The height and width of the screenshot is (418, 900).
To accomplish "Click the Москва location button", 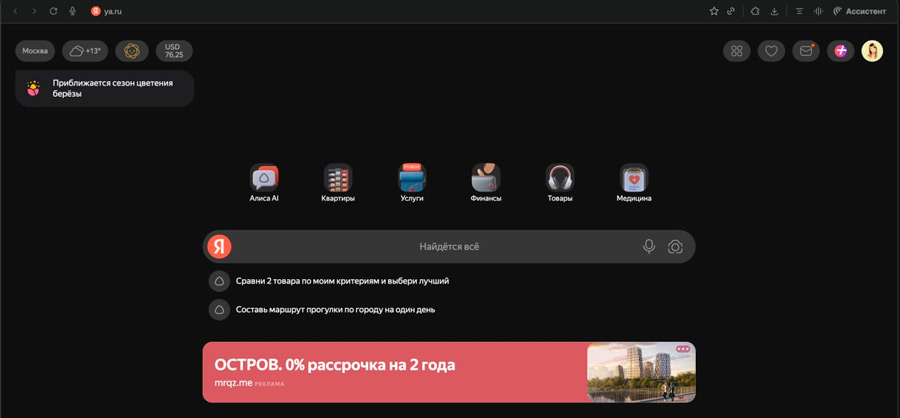I will point(35,51).
